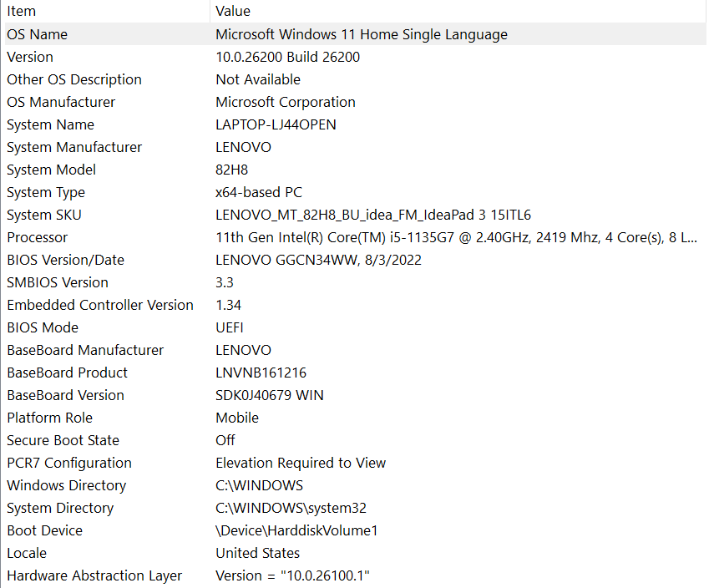Image resolution: width=709 pixels, height=588 pixels.
Task: Click the 'Version = "10.0.26100.1"' value
Action: point(292,576)
